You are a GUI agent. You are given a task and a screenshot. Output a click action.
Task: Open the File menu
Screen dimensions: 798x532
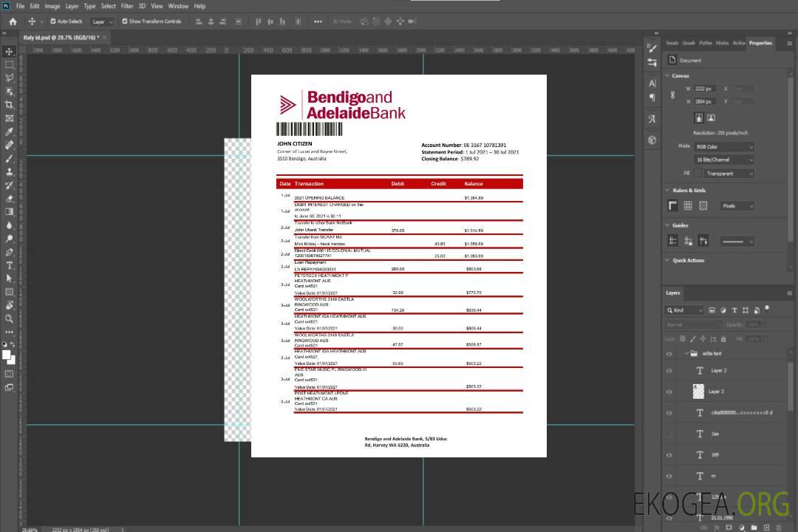point(21,6)
